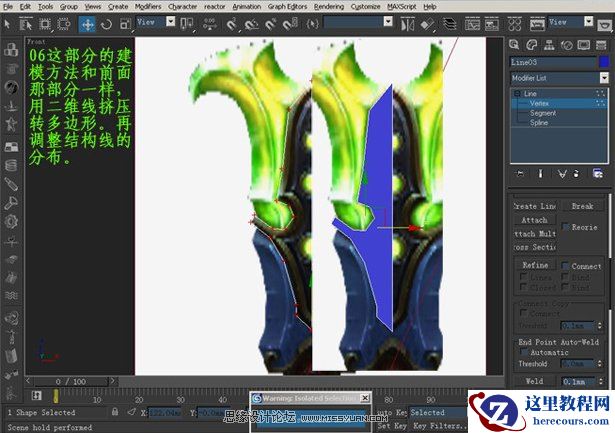Image resolution: width=615 pixels, height=433 pixels.
Task: Open Named Selection Sets editor icon
Action: (312, 24)
